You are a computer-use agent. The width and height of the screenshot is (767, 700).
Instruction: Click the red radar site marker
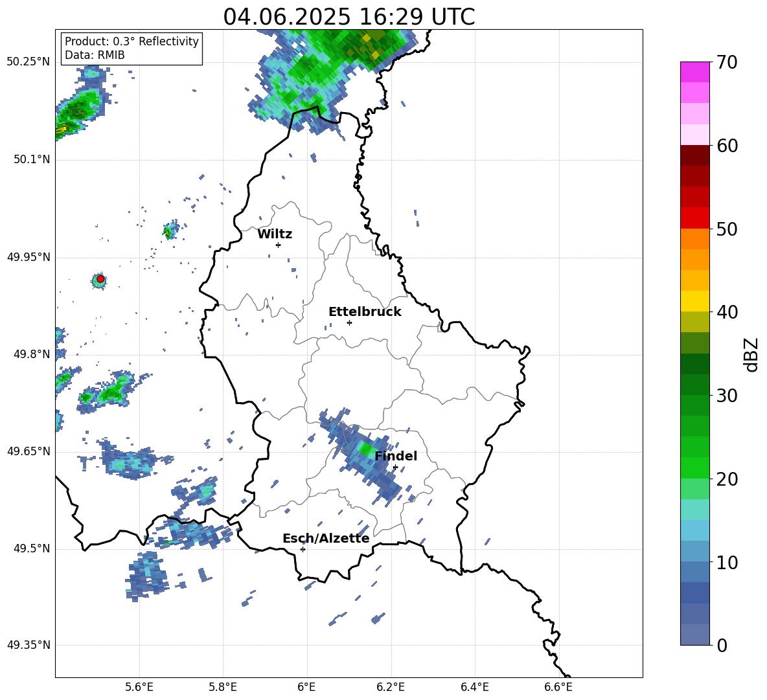pyautogui.click(x=100, y=279)
